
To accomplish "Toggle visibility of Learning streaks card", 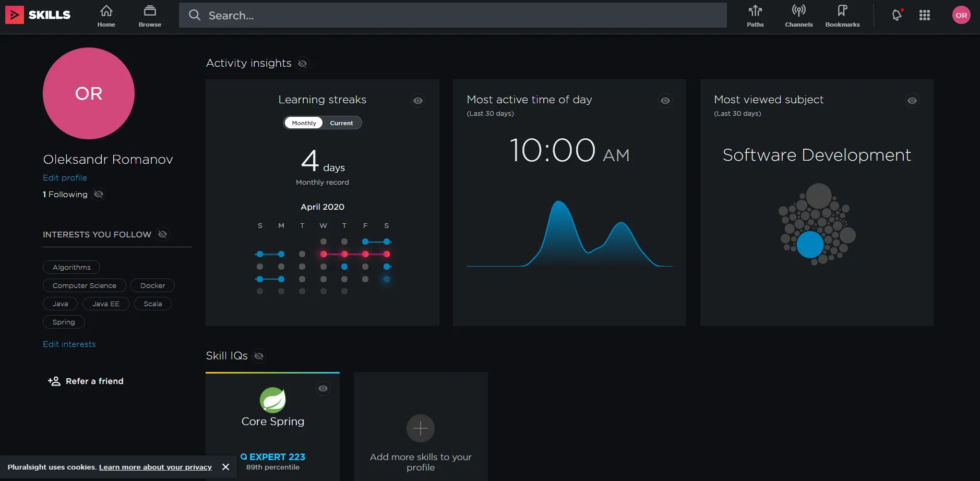I will pyautogui.click(x=418, y=101).
